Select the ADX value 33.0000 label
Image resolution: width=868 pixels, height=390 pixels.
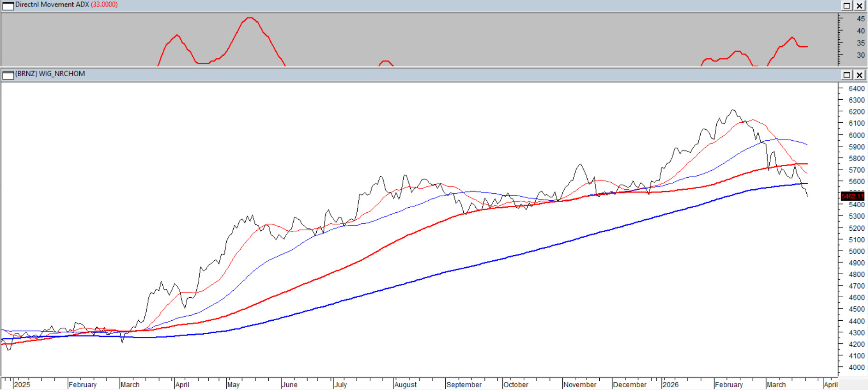pos(104,5)
